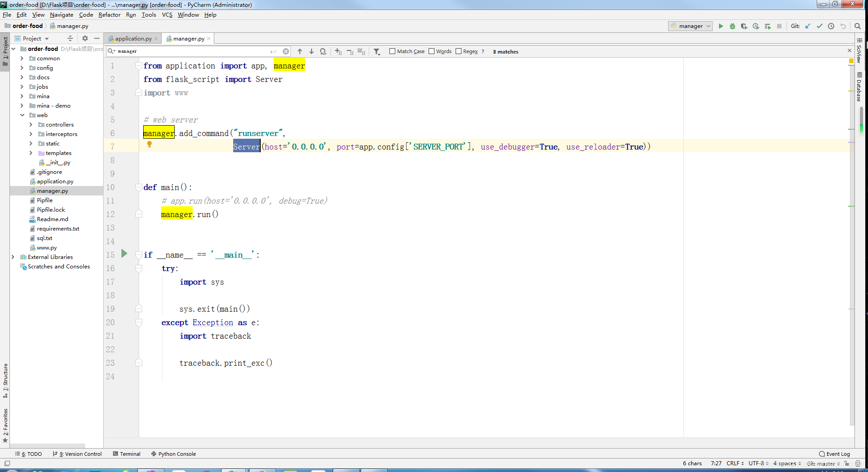The height and width of the screenshot is (472, 868).
Task: Open the Event Log
Action: point(834,454)
